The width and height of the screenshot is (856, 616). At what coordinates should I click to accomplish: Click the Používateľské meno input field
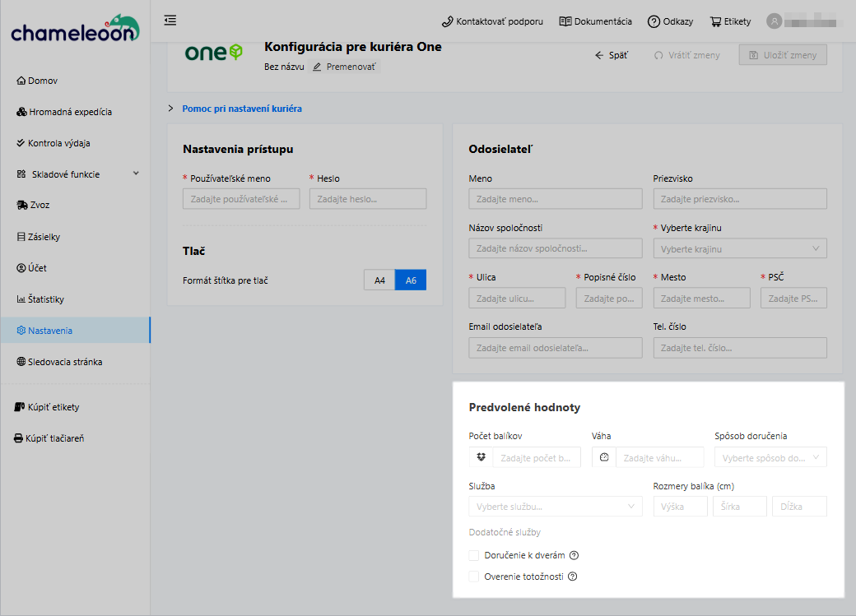(240, 199)
